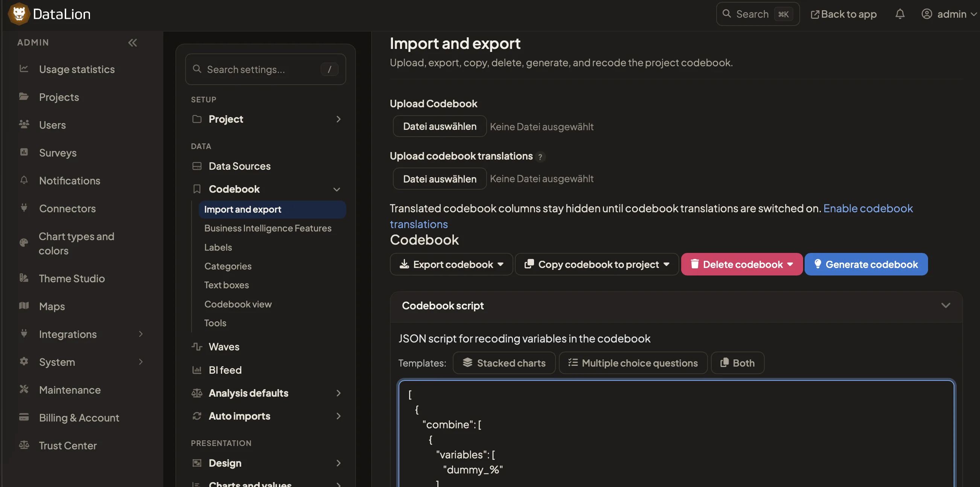980x487 pixels.
Task: Apply Multiple choice questions template
Action: (633, 362)
